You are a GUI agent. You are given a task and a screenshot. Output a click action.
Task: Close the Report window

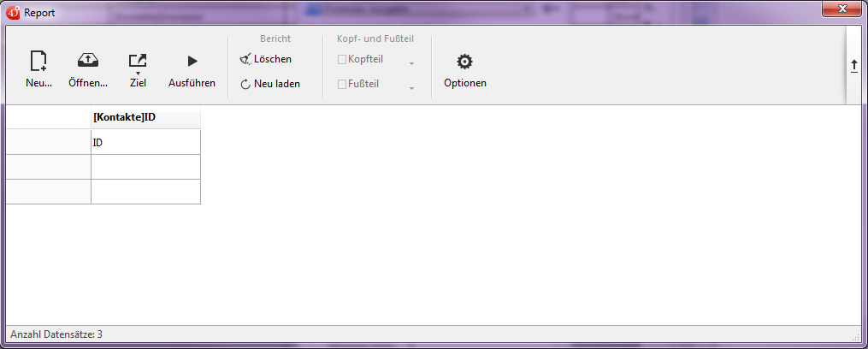pos(844,9)
